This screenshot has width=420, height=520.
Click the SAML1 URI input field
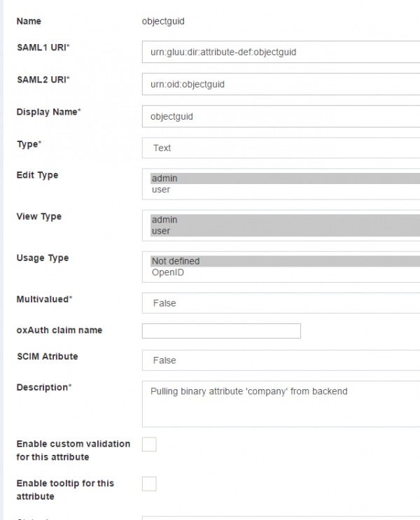pyautogui.click(x=280, y=52)
